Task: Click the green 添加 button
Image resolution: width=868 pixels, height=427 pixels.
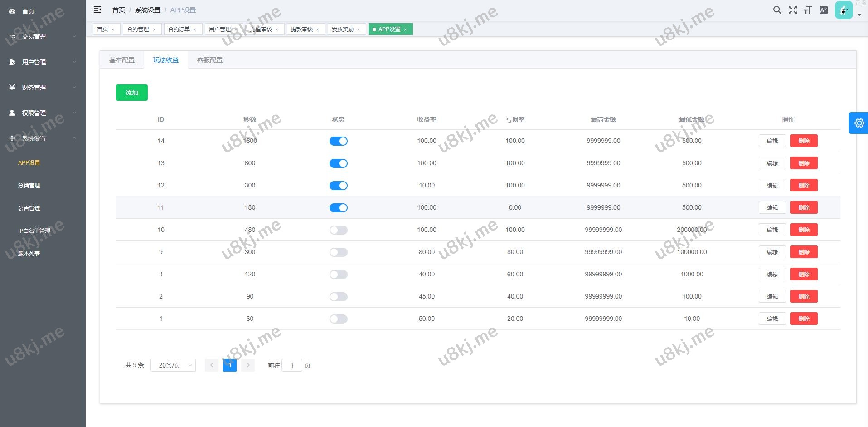Action: (x=132, y=93)
